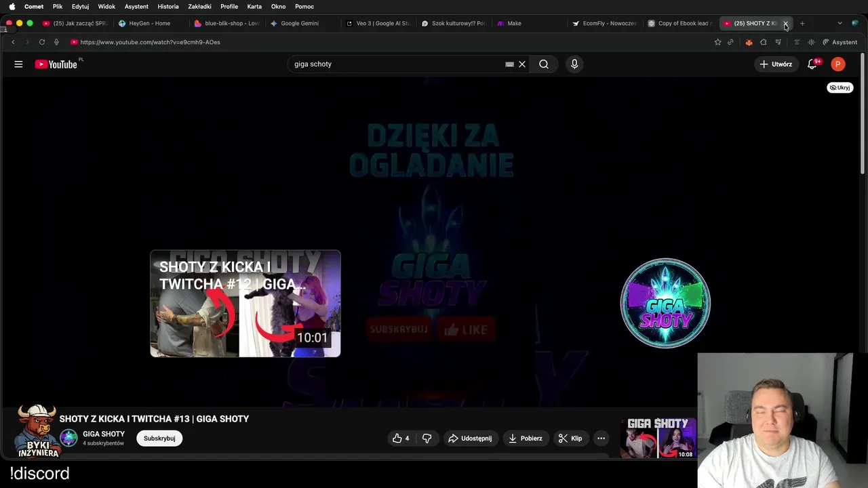Go to the YouTube home logo
The image size is (868, 488).
point(56,64)
